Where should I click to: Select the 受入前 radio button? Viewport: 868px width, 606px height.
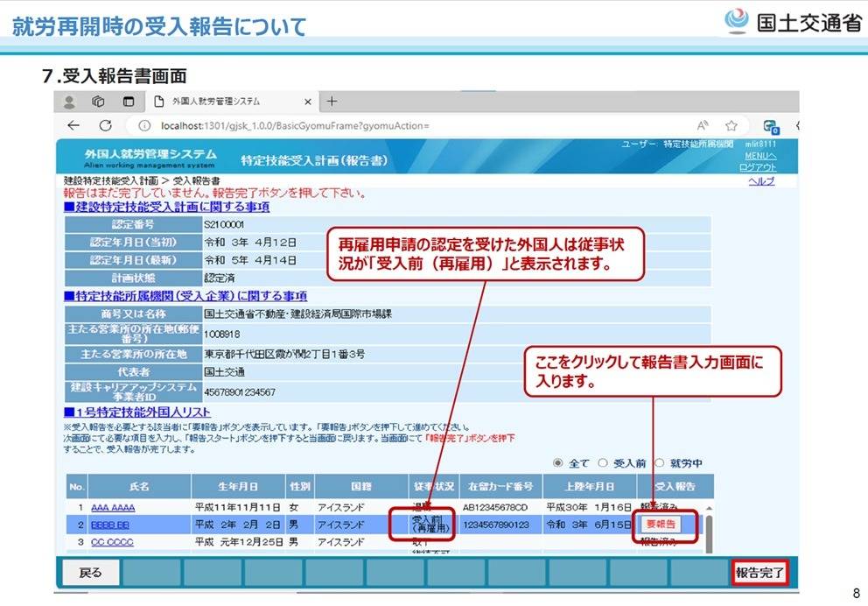(x=602, y=462)
